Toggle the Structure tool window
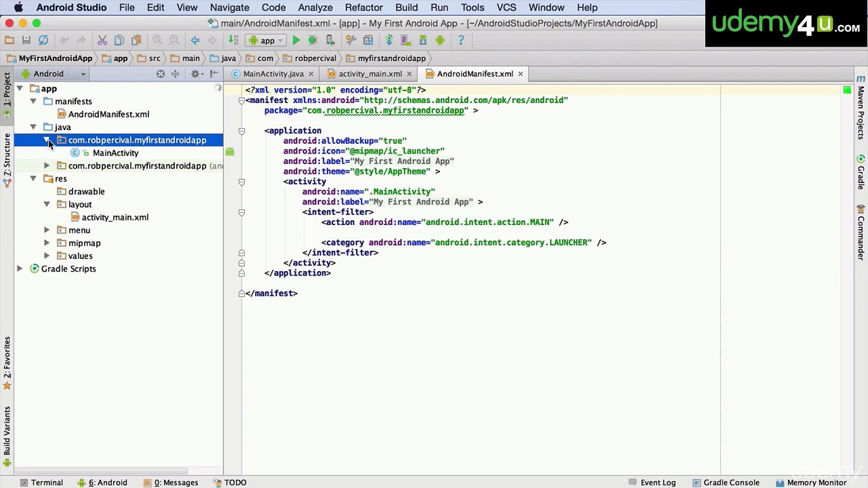This screenshot has width=868, height=488. [7, 159]
